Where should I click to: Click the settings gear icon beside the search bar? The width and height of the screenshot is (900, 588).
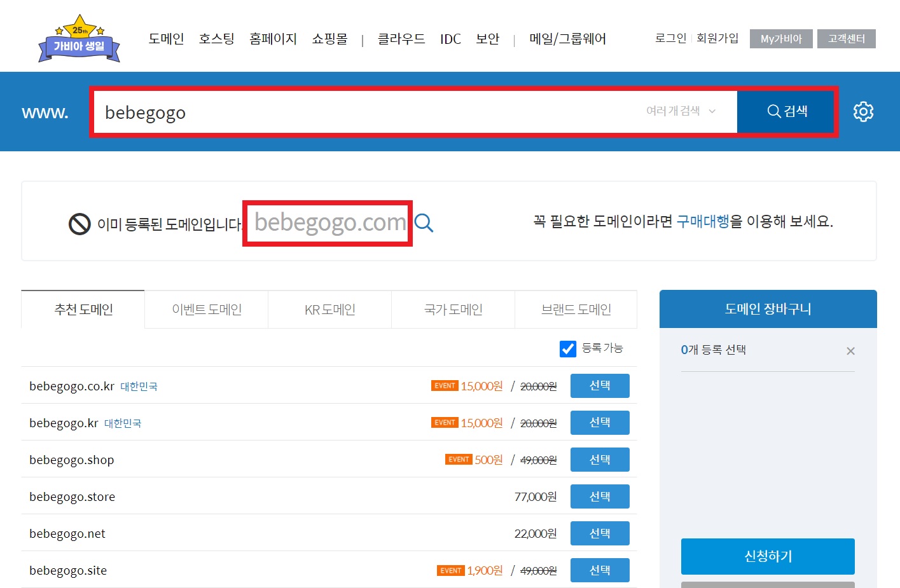coord(863,111)
